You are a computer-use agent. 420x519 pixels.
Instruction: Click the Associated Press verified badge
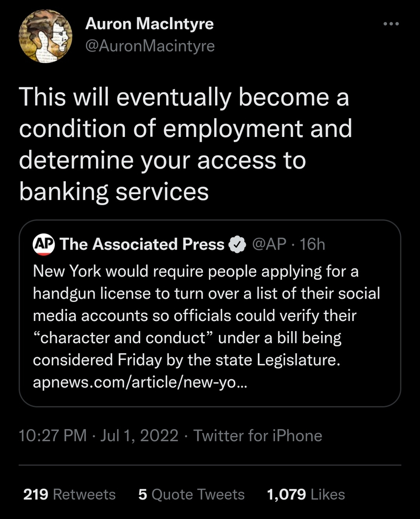coord(236,245)
